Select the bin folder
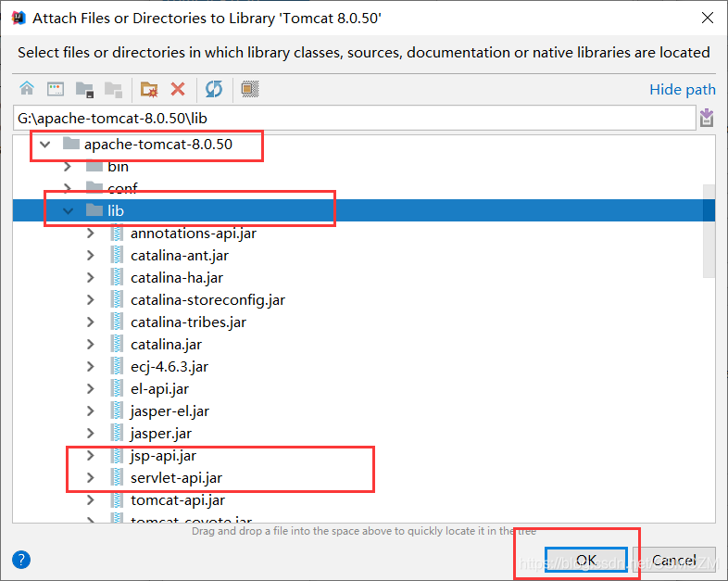 pos(118,166)
